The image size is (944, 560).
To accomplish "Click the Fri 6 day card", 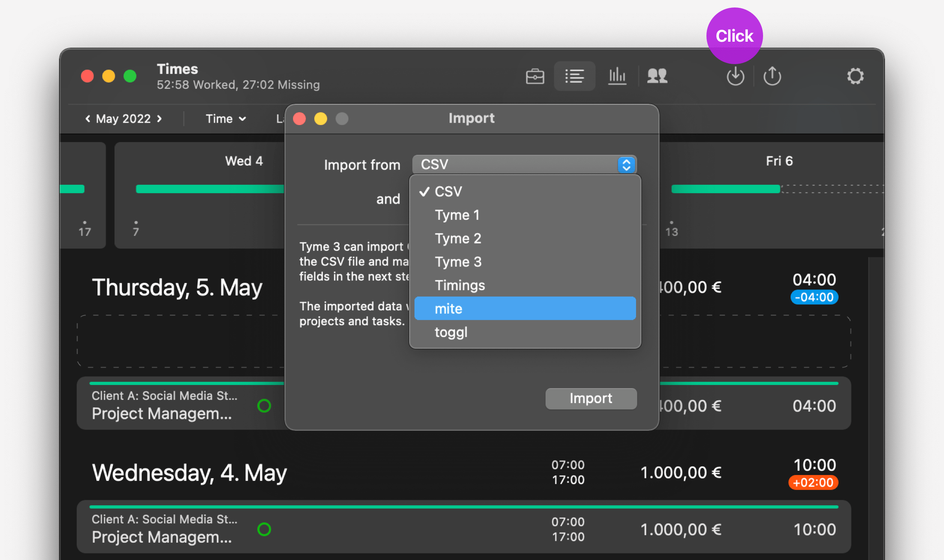I will tap(772, 195).
